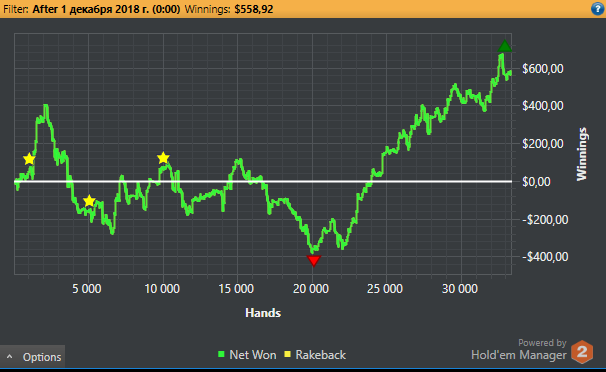The width and height of the screenshot is (606, 372).
Task: Click the 5 000 hands axis label
Action: (87, 289)
